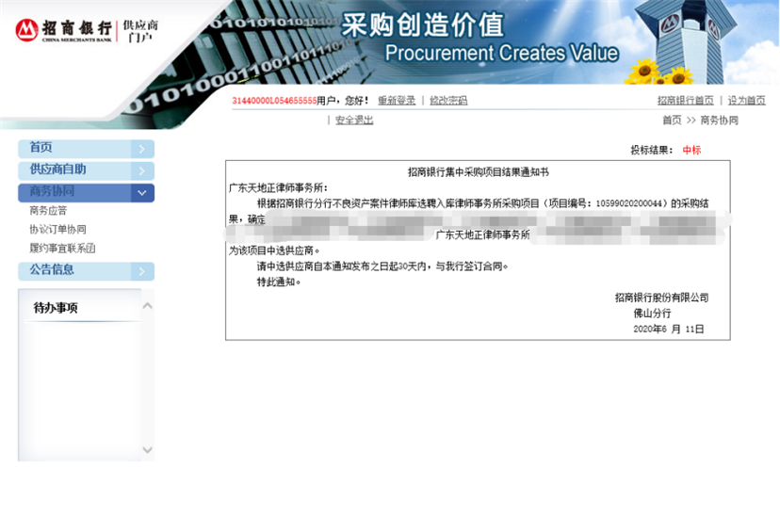Click the notice title 招商银行集中采购项目结果通知书

click(x=478, y=172)
